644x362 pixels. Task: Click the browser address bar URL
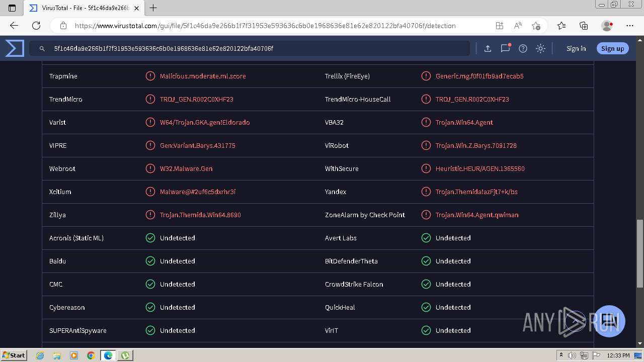(265, 26)
